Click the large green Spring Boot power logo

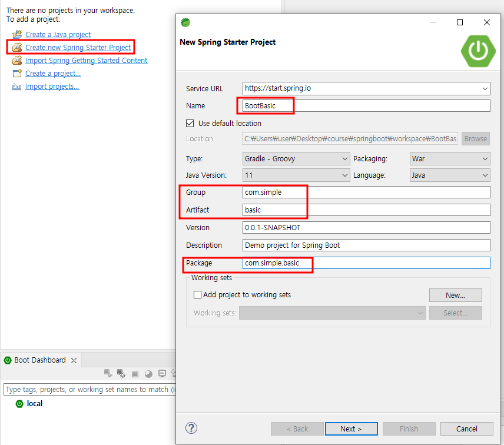pos(478,51)
